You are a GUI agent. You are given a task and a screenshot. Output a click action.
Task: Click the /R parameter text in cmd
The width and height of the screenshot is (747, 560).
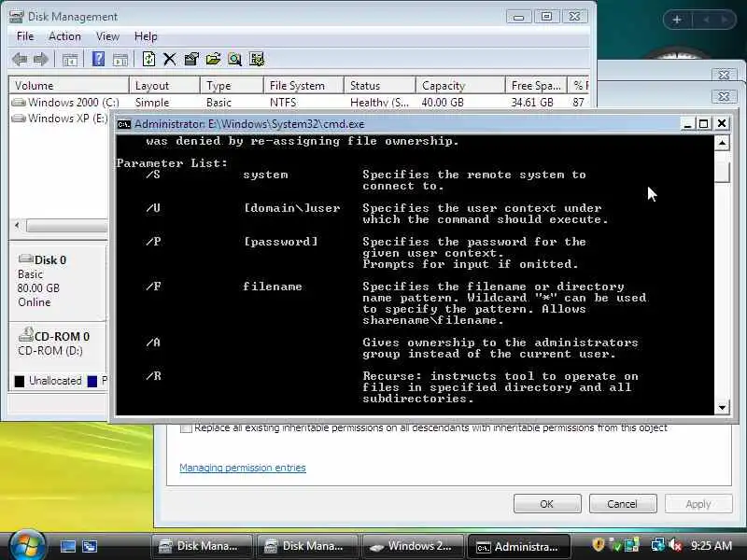153,376
